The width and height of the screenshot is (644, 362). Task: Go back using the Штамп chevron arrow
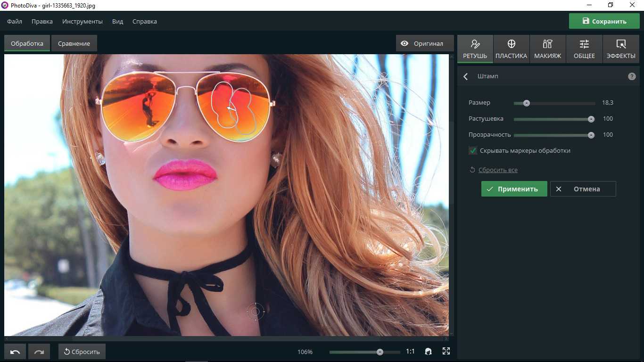(466, 76)
